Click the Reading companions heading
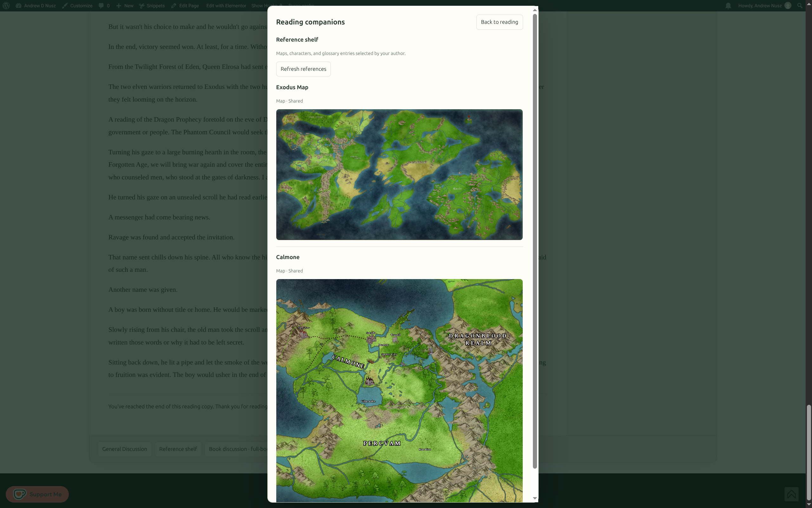The height and width of the screenshot is (508, 812). [x=311, y=22]
